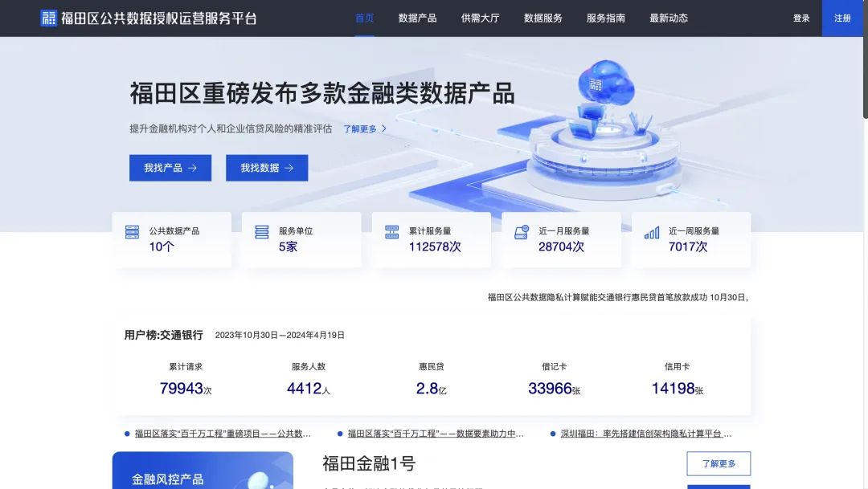Select 数据服务 in the top navigation

(x=542, y=18)
